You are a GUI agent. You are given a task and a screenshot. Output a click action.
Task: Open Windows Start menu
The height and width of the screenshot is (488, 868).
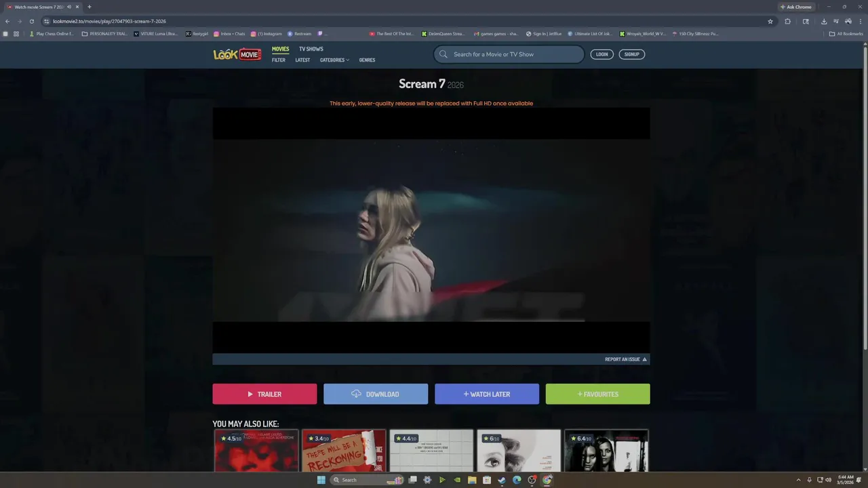click(x=321, y=480)
